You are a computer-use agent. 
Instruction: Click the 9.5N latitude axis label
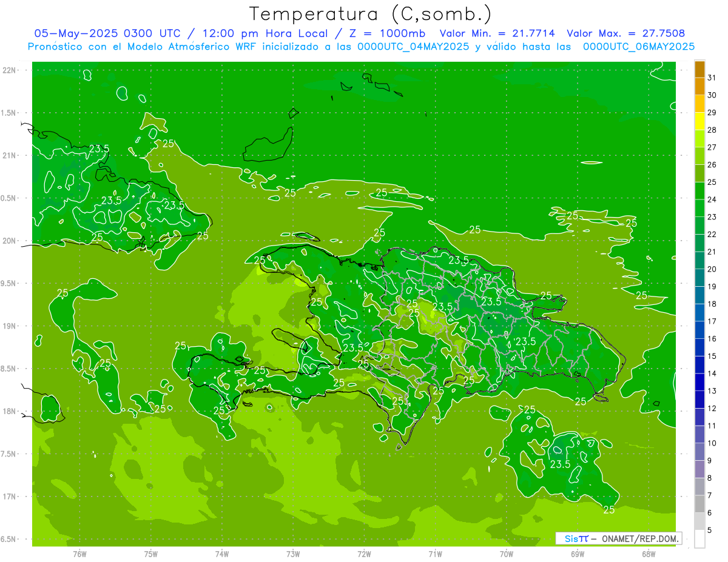(9, 283)
